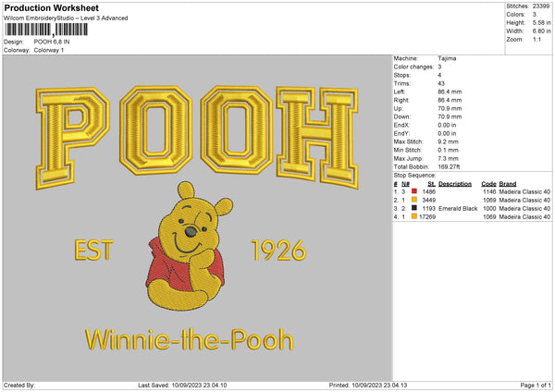
Task: Click the 'Left:' label
Action: point(400,92)
